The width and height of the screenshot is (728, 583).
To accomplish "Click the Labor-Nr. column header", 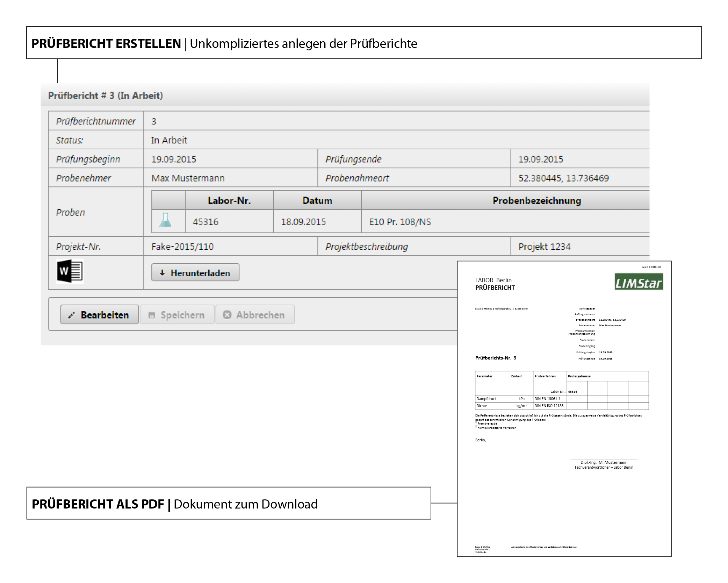I will [x=229, y=201].
